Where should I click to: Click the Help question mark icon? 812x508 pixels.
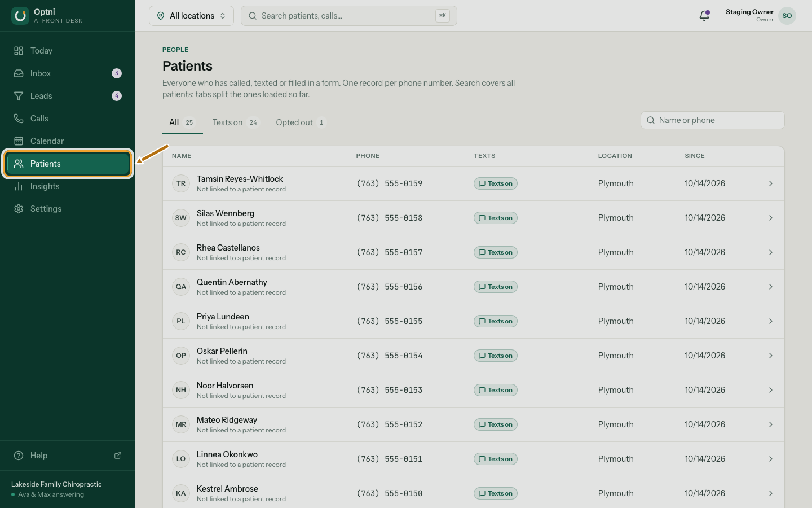point(19,456)
